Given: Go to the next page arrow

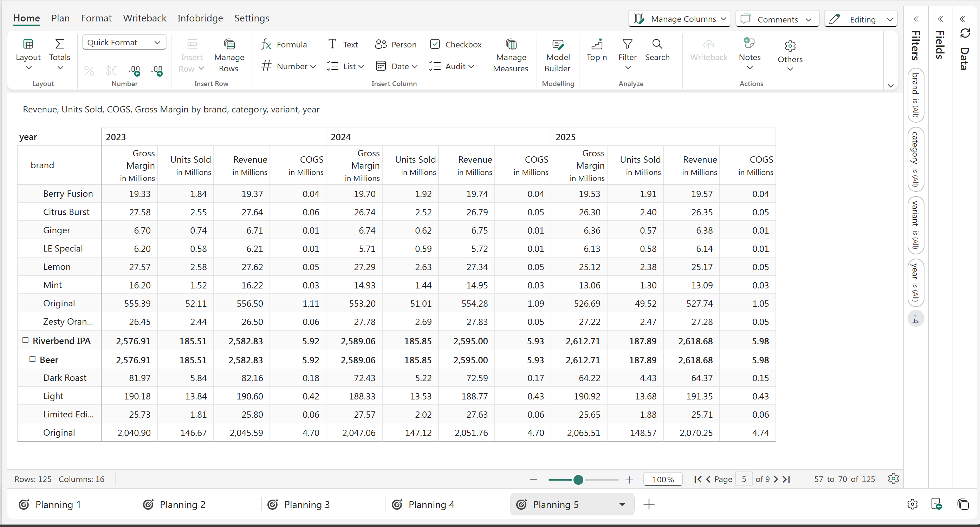Looking at the screenshot, I should (x=776, y=479).
